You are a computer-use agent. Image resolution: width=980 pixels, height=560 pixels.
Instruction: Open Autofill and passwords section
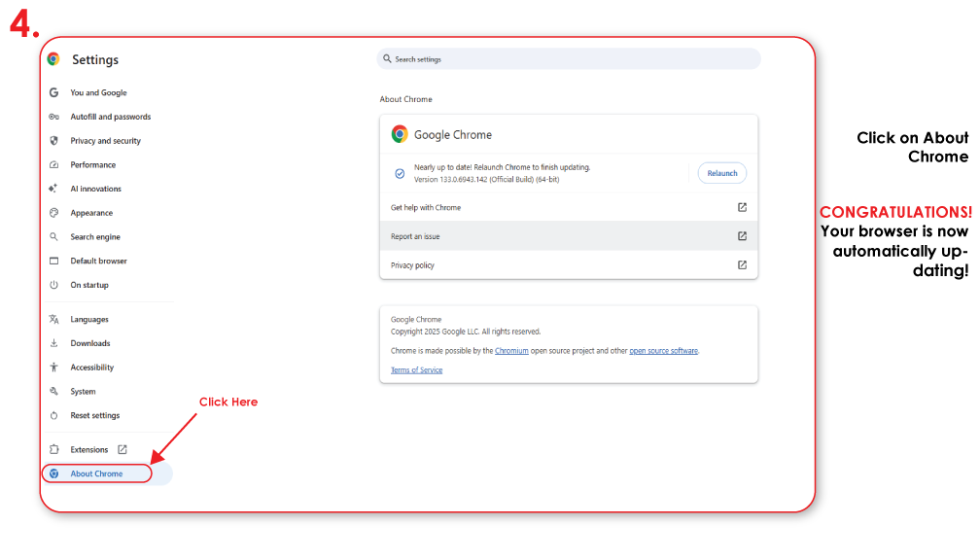(111, 117)
